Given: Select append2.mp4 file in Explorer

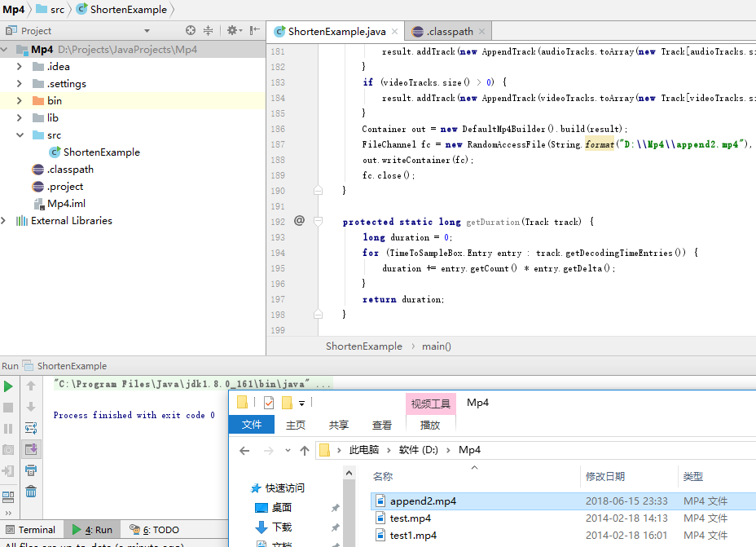Looking at the screenshot, I should [563, 501].
